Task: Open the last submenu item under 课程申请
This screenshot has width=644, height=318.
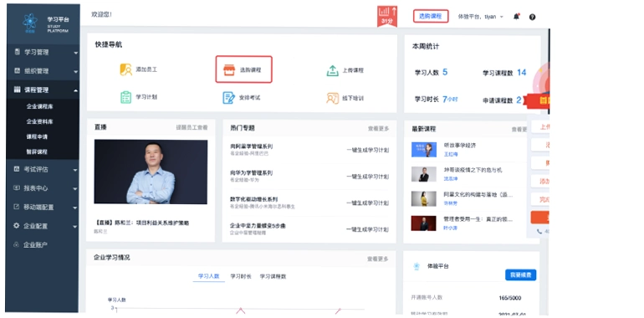Action: (37, 151)
